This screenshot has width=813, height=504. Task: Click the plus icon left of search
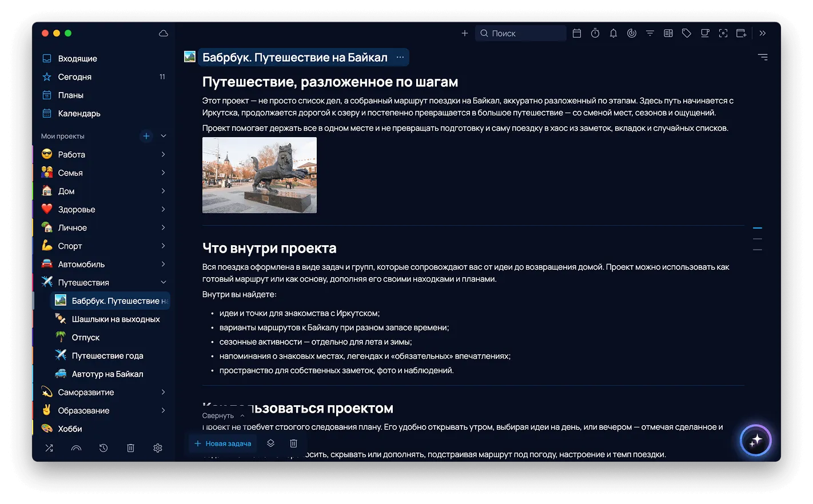pyautogui.click(x=465, y=33)
